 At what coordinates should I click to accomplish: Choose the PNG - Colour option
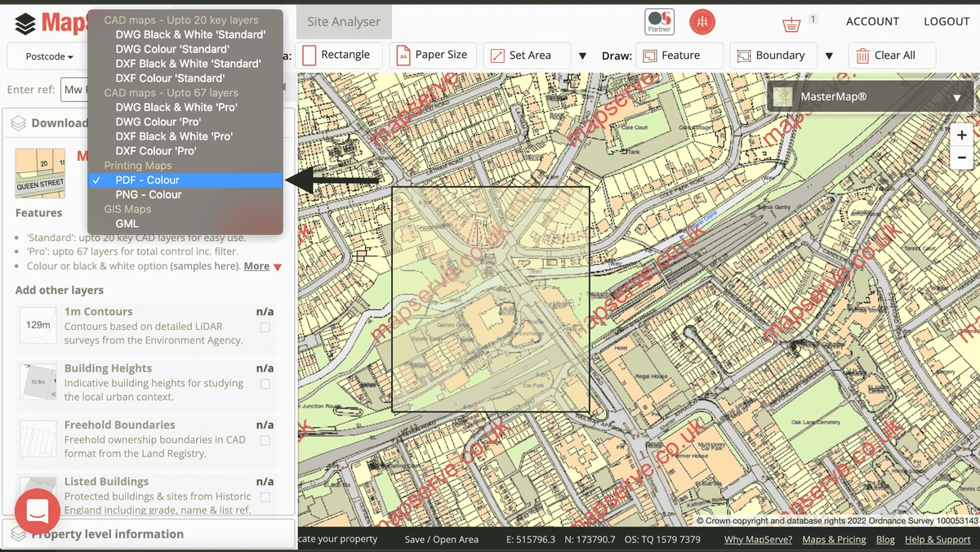(185, 194)
